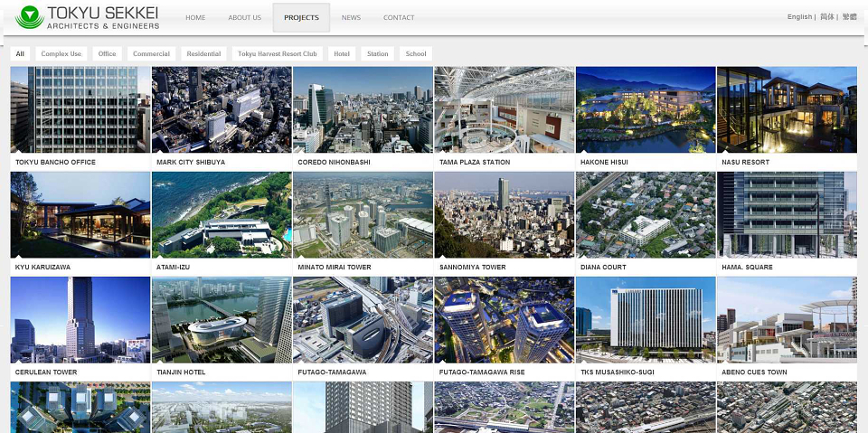868x433 pixels.
Task: Go to ABOUT US page
Action: (245, 18)
